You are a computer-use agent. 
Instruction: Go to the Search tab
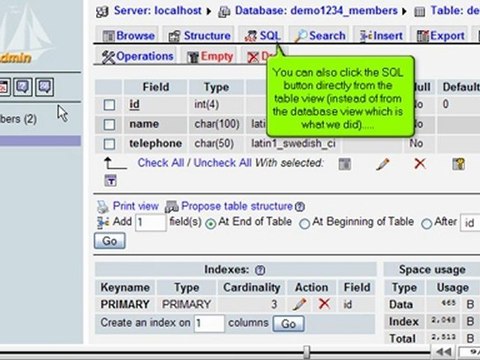point(320,35)
